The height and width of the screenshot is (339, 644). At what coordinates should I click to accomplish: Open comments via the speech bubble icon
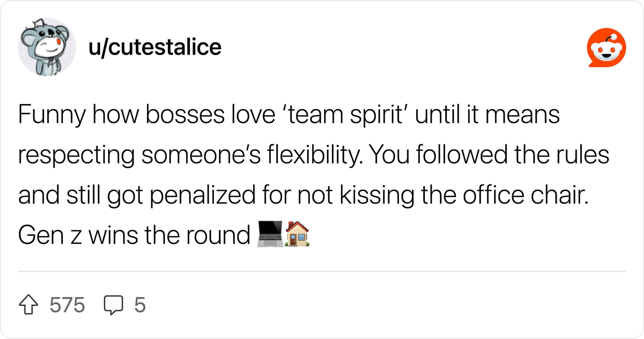click(x=113, y=305)
